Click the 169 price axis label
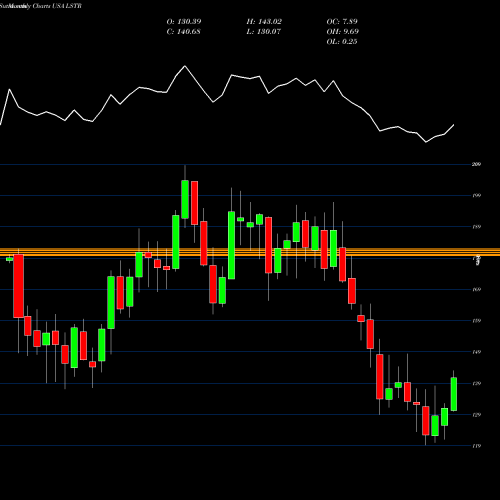The width and height of the screenshot is (500, 500). coord(477,290)
